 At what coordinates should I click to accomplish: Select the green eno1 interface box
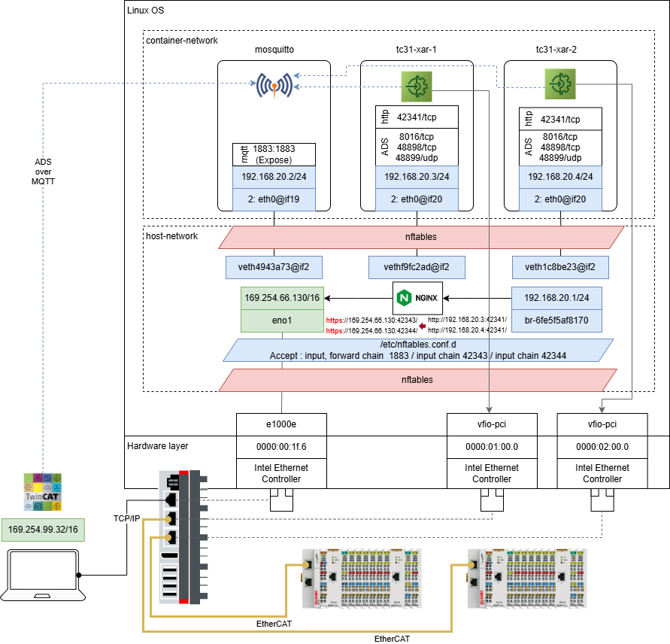[281, 319]
